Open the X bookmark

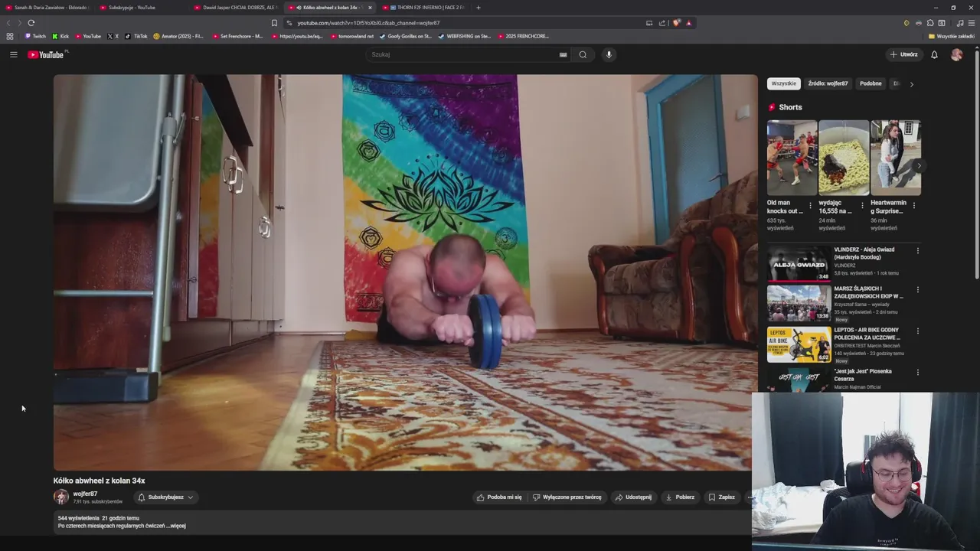coord(113,36)
